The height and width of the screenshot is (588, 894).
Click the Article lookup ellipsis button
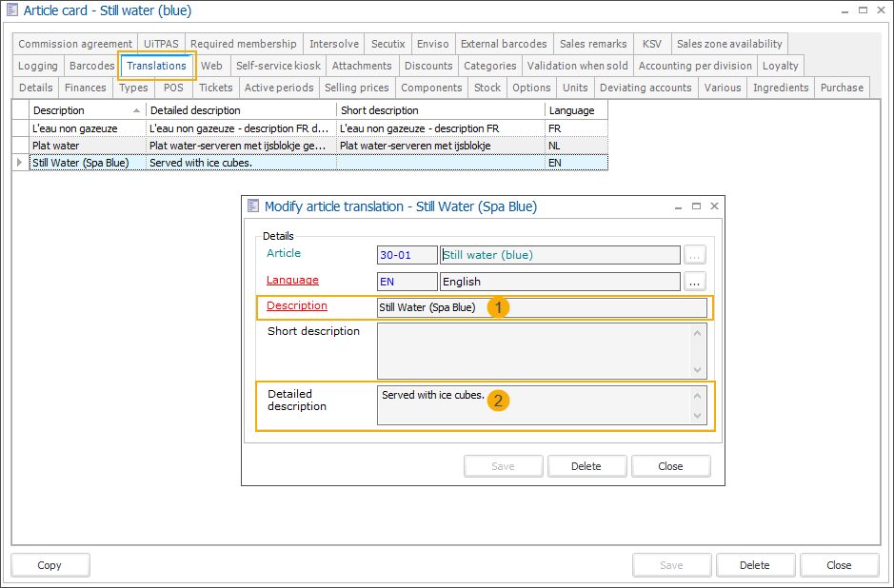(x=695, y=255)
